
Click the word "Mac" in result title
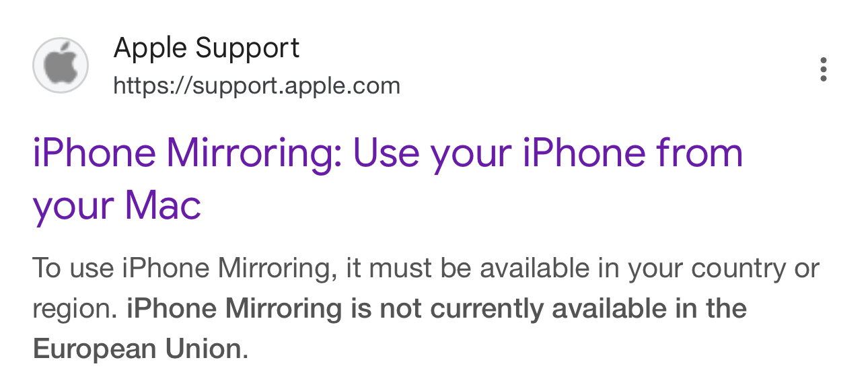(164, 205)
